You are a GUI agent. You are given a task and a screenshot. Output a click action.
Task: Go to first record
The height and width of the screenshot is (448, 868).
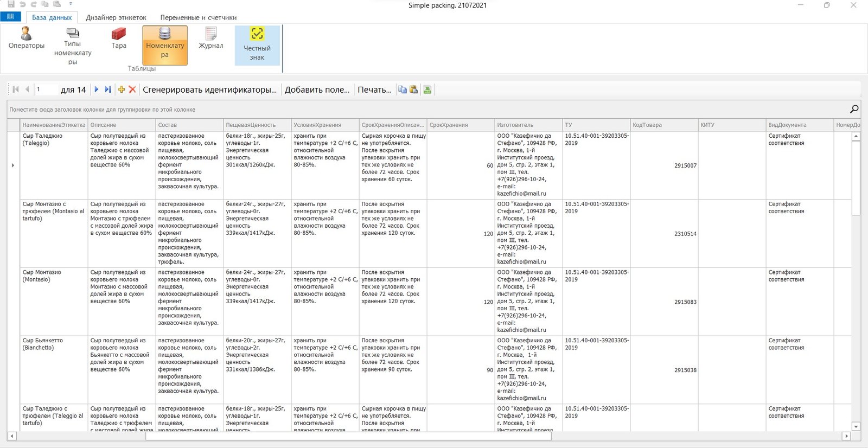[16, 89]
